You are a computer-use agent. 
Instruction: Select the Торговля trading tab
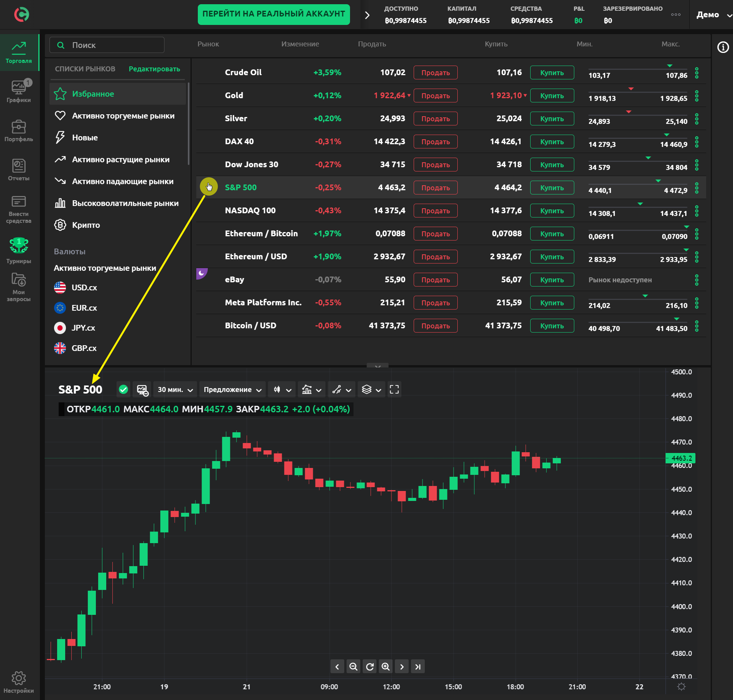pos(19,53)
